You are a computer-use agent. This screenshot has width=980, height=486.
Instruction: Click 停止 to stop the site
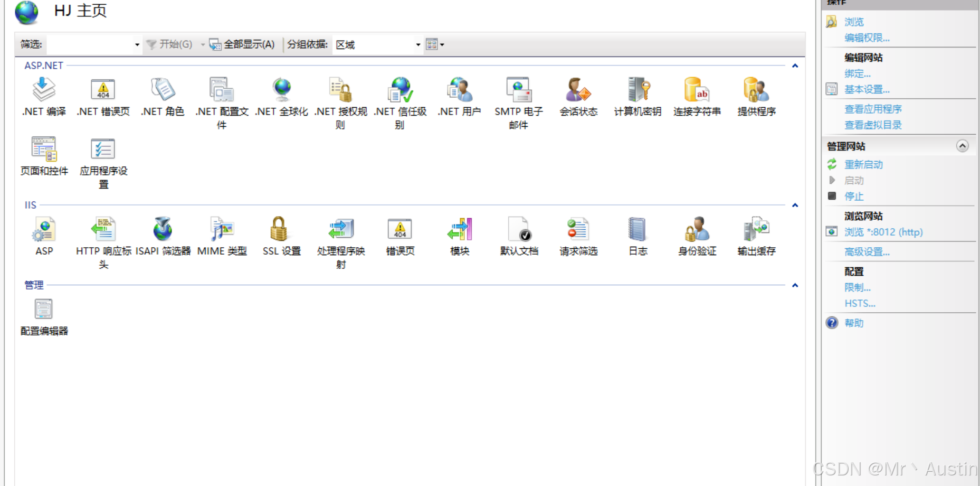pos(854,197)
